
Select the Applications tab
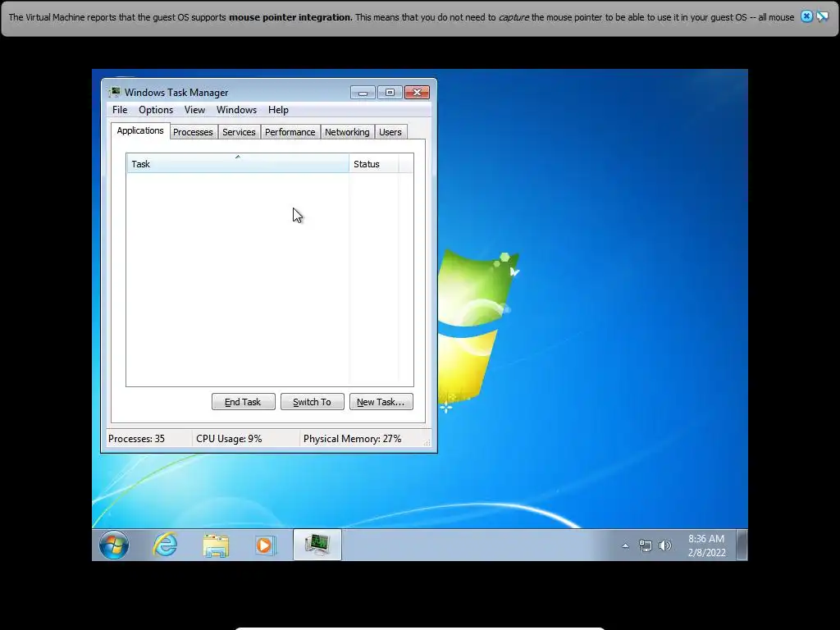140,130
